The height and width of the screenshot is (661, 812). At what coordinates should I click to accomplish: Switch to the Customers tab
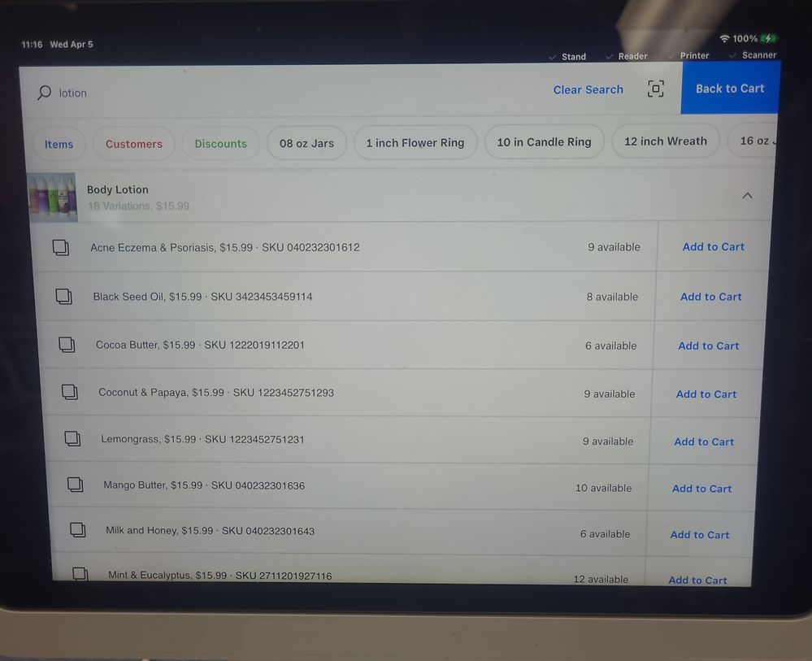(x=134, y=144)
